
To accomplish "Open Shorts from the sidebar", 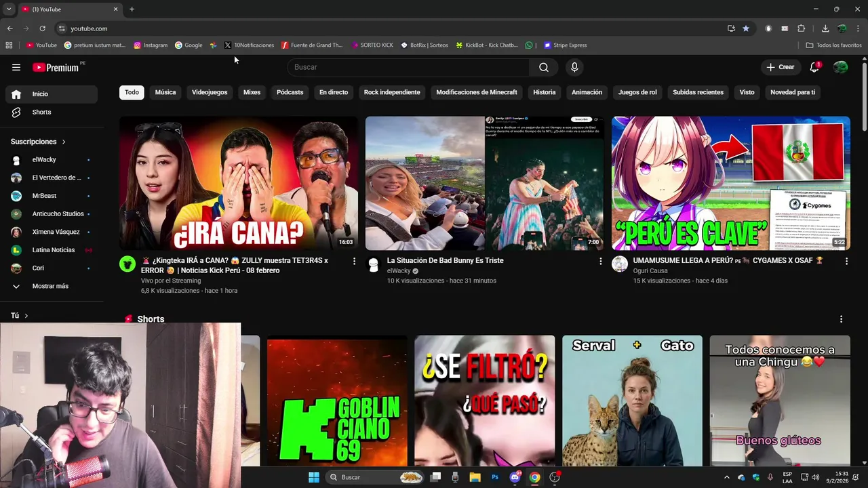I will 52,112.
